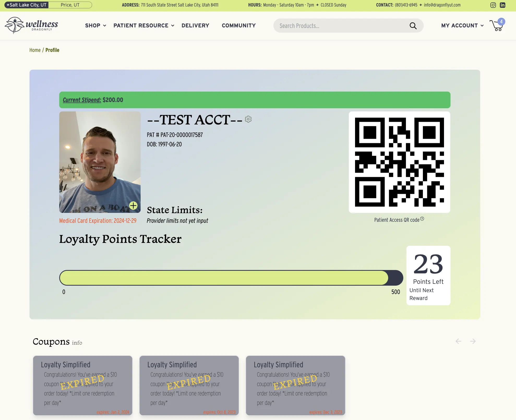The height and width of the screenshot is (420, 516).
Task: Show next coupons with right arrow
Action: point(473,341)
